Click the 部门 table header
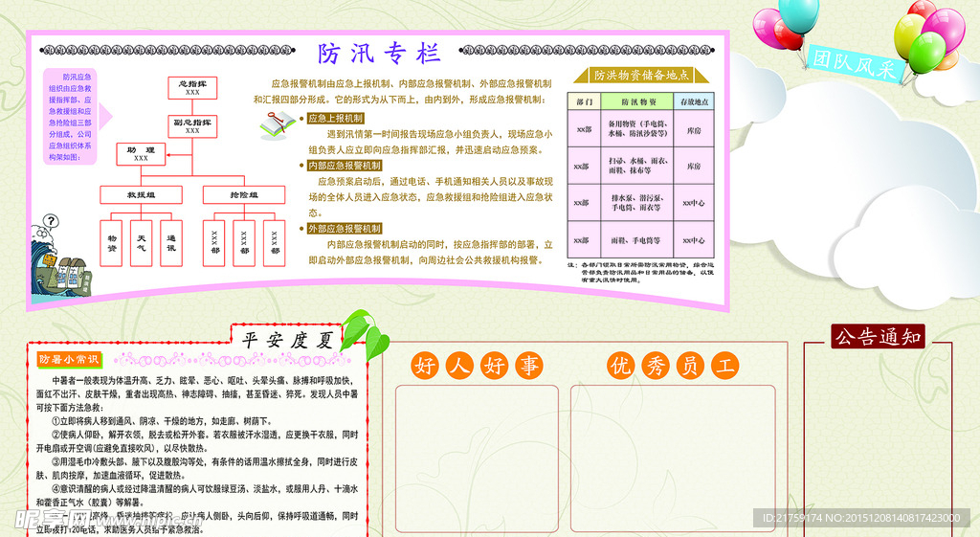This screenshot has width=980, height=537. click(585, 101)
